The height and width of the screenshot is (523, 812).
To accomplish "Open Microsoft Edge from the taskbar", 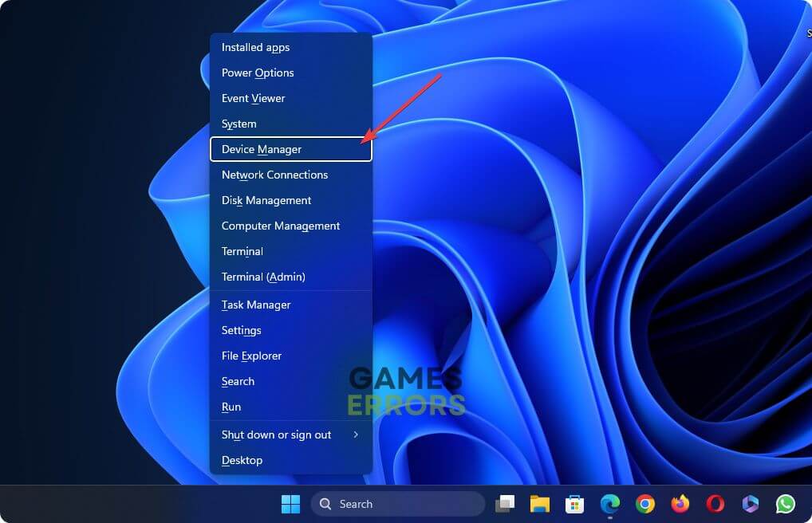I will click(610, 504).
